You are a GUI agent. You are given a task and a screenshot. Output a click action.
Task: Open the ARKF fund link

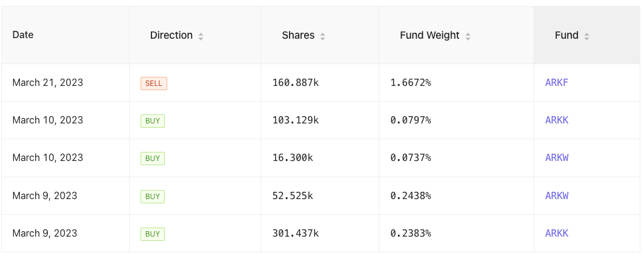coord(556,82)
